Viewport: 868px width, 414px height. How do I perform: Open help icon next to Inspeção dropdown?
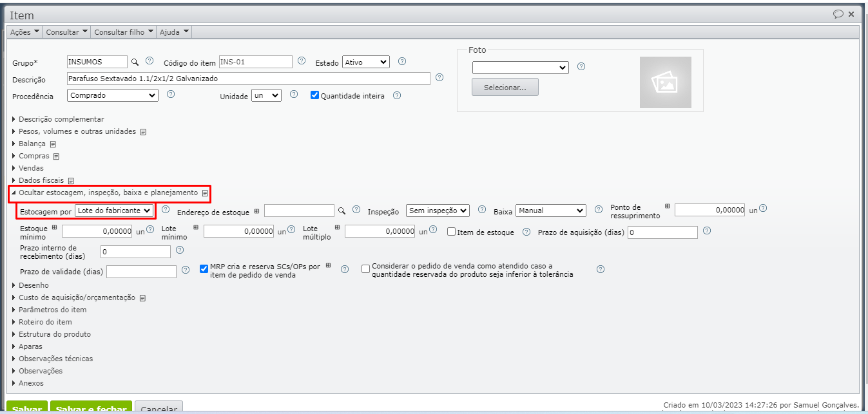(x=482, y=209)
